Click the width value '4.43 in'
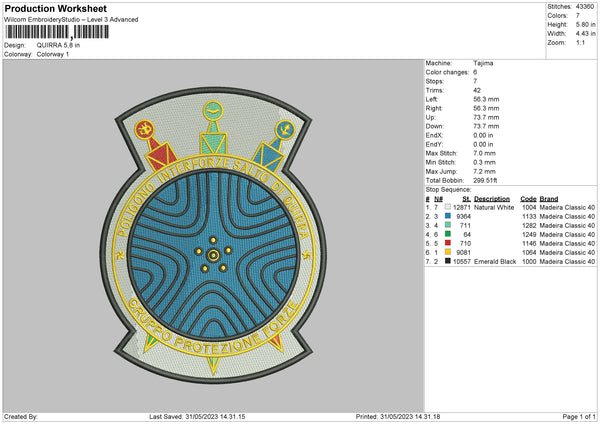This screenshot has height=424, width=600. click(585, 34)
